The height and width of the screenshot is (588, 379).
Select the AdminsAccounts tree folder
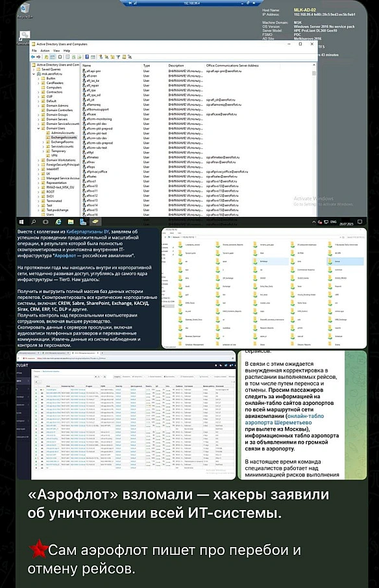click(x=60, y=133)
